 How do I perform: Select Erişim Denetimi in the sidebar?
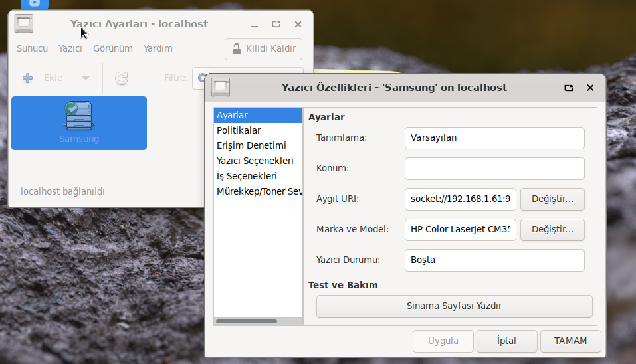[258, 145]
